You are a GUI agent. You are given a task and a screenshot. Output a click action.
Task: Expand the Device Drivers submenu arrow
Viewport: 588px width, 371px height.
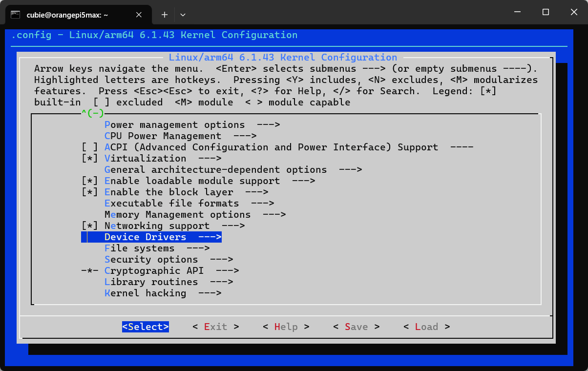[210, 237]
